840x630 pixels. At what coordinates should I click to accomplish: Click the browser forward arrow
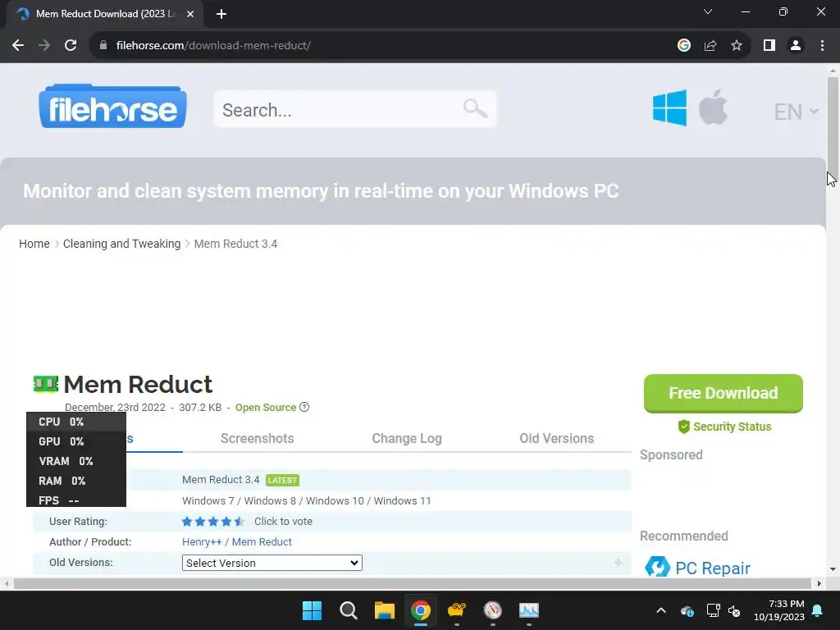pos(44,45)
